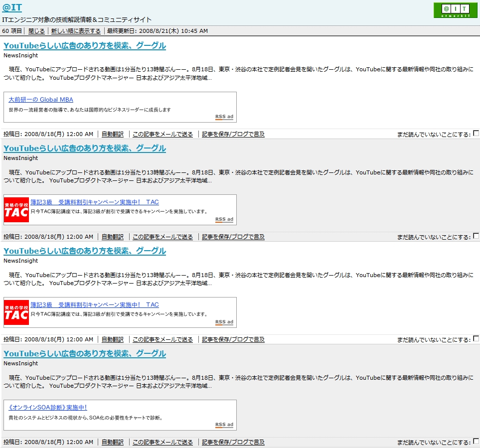Click 記事を保存/ブログで言及 below the Global MBA ad
Screen dimensions: 480x448
point(233,134)
